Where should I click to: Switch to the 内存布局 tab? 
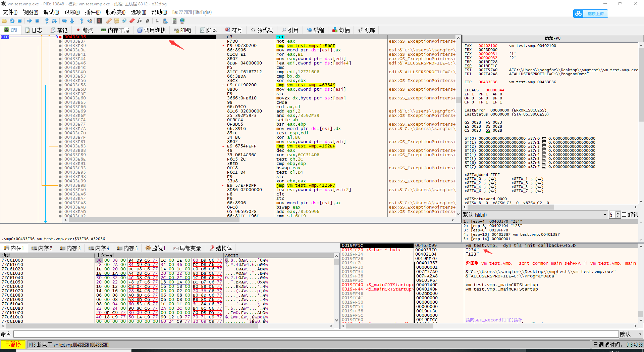coord(115,30)
